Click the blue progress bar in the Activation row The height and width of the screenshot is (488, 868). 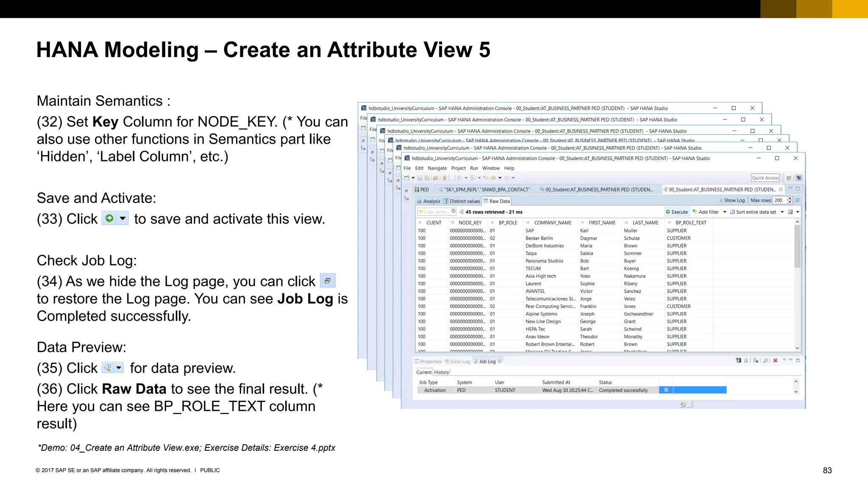[x=699, y=390]
